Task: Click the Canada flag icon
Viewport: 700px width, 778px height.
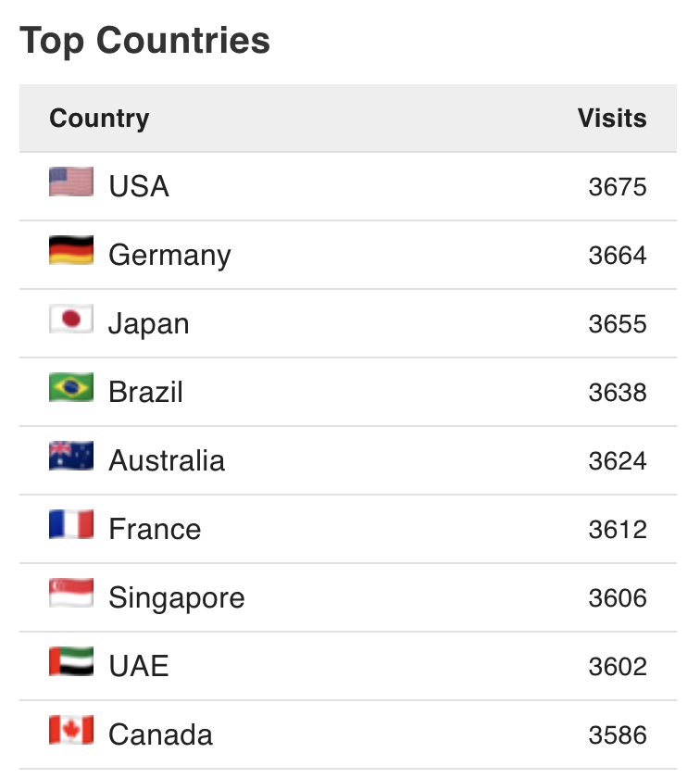Action: [x=71, y=730]
